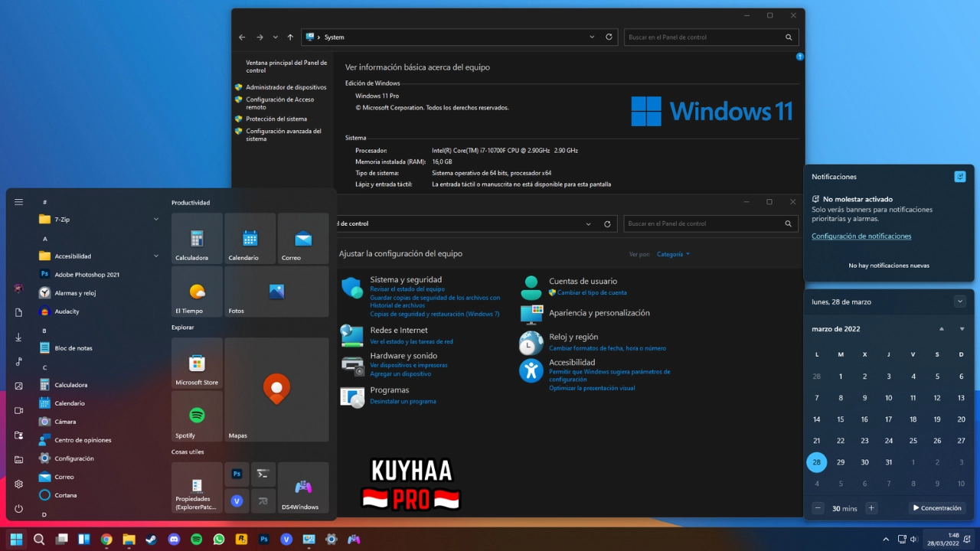Viewport: 980px width, 551px height.
Task: Click the System window search field
Action: pos(711,37)
